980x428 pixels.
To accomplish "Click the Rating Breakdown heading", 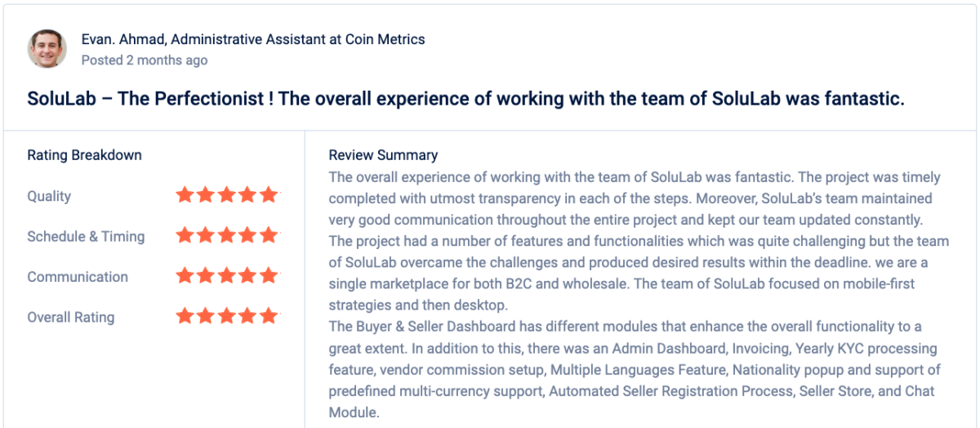I will [84, 155].
